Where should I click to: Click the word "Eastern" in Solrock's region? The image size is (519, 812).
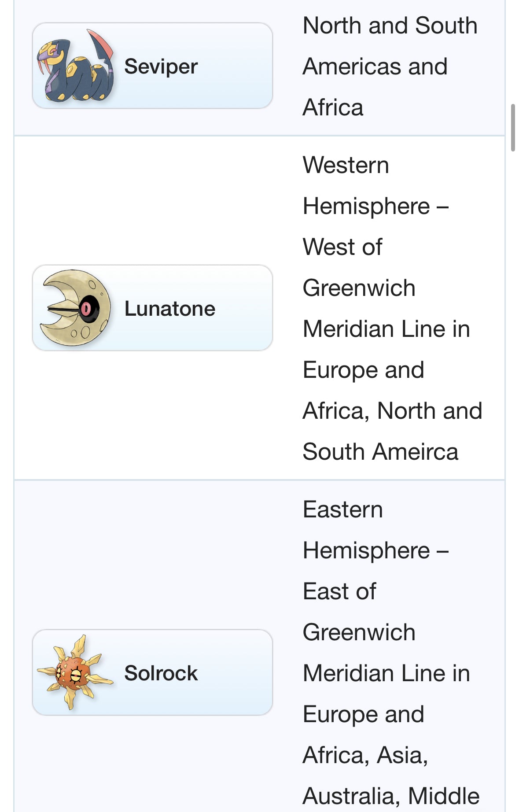(x=343, y=509)
